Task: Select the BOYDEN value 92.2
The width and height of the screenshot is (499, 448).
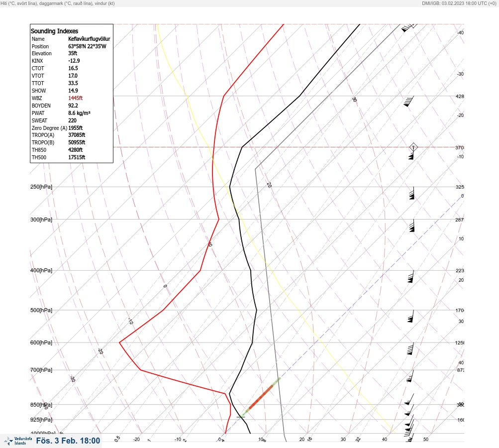Action: (73, 106)
